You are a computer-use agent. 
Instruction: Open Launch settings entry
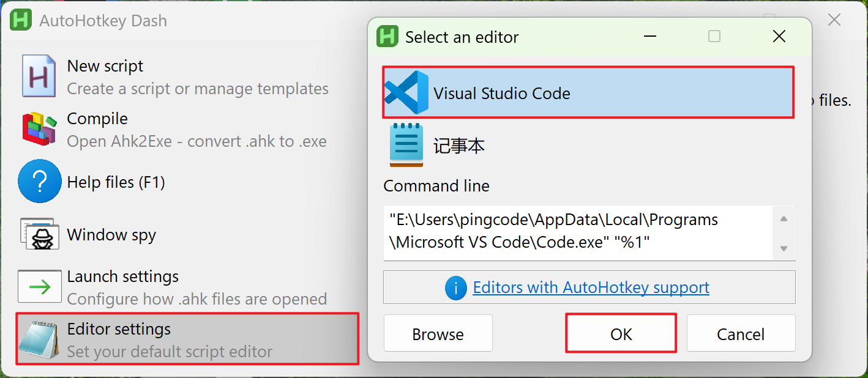pos(187,287)
